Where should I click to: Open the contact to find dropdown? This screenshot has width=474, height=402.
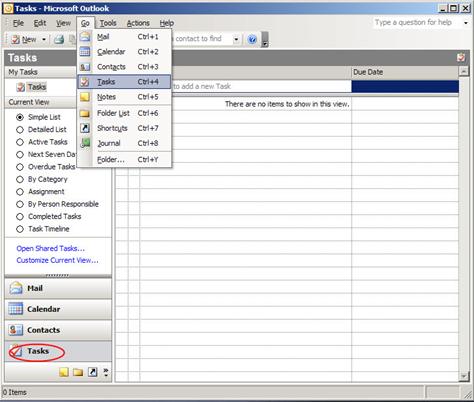236,39
